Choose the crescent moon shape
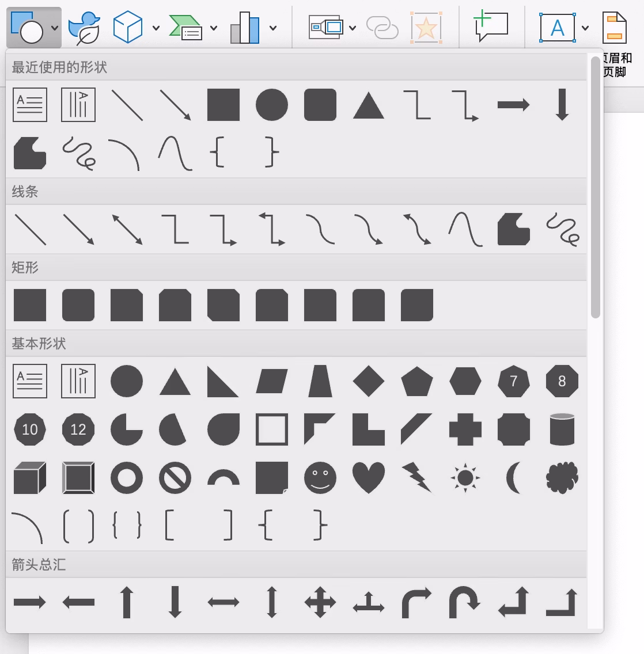This screenshot has height=654, width=644. pyautogui.click(x=513, y=478)
